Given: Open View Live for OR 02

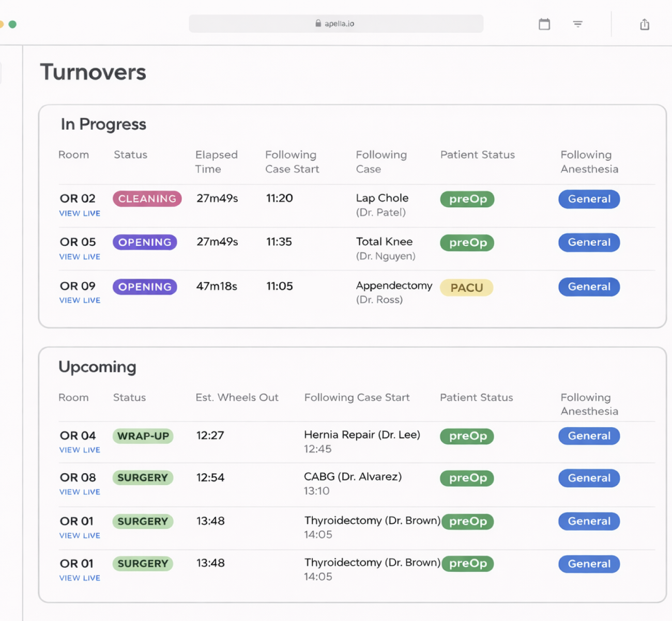Looking at the screenshot, I should (80, 213).
